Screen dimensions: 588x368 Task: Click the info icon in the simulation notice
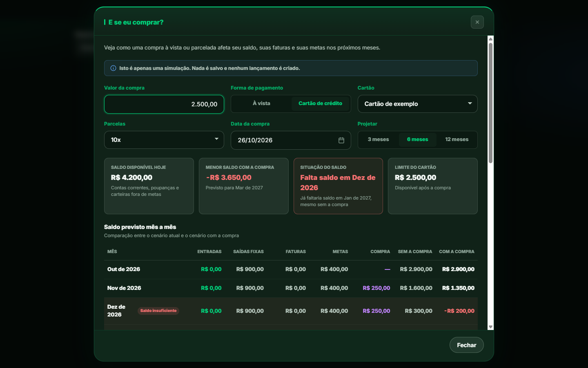pos(113,68)
